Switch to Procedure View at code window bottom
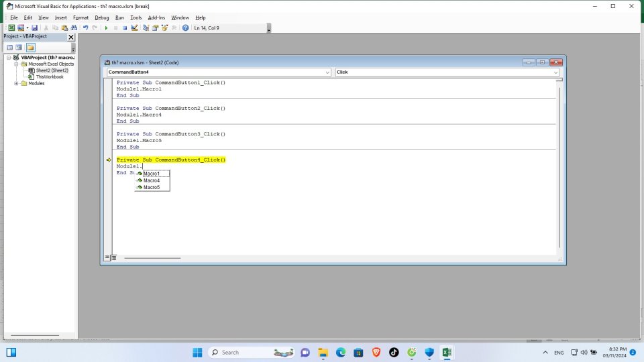Image resolution: width=644 pixels, height=362 pixels. point(107,257)
